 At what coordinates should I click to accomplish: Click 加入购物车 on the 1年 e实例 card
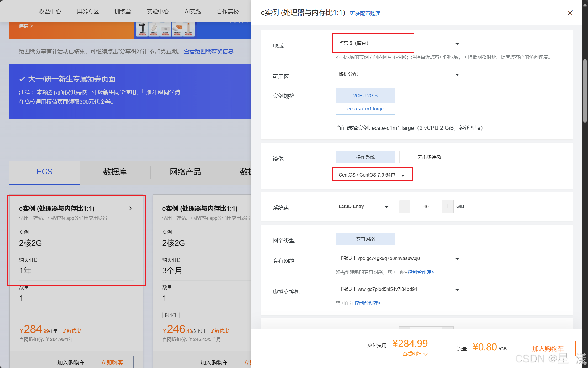coord(71,362)
